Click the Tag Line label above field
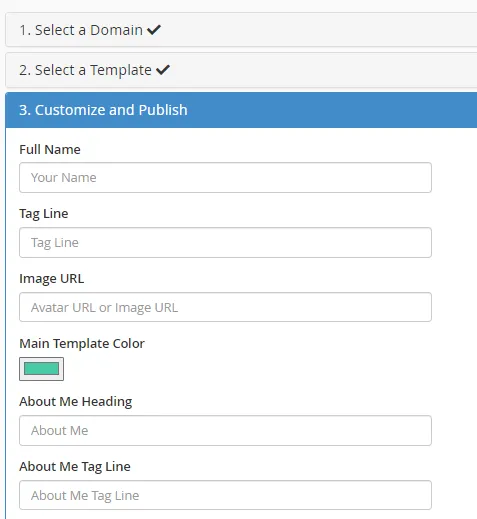 [x=44, y=214]
